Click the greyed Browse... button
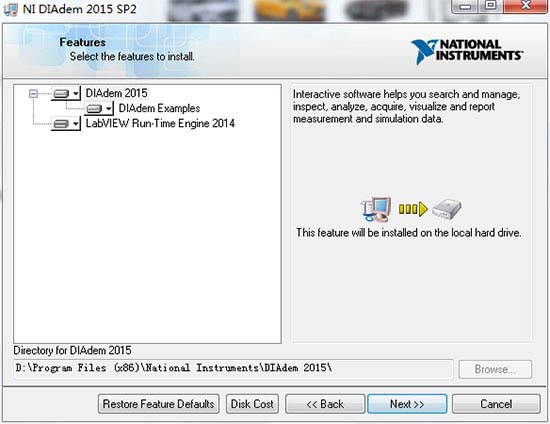Screen dimensions: 550x424 click(x=495, y=369)
